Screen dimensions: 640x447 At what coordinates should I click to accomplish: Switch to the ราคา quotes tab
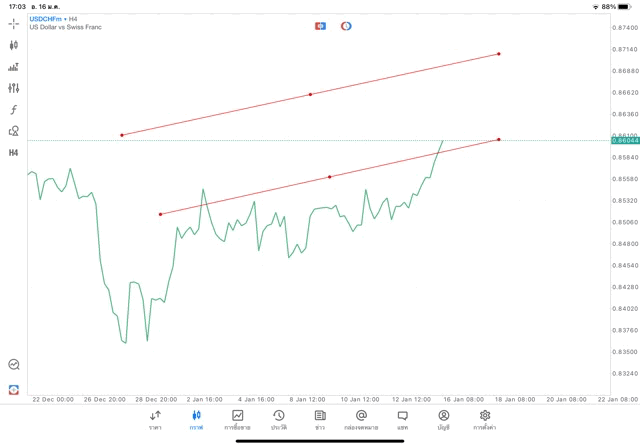(x=155, y=420)
